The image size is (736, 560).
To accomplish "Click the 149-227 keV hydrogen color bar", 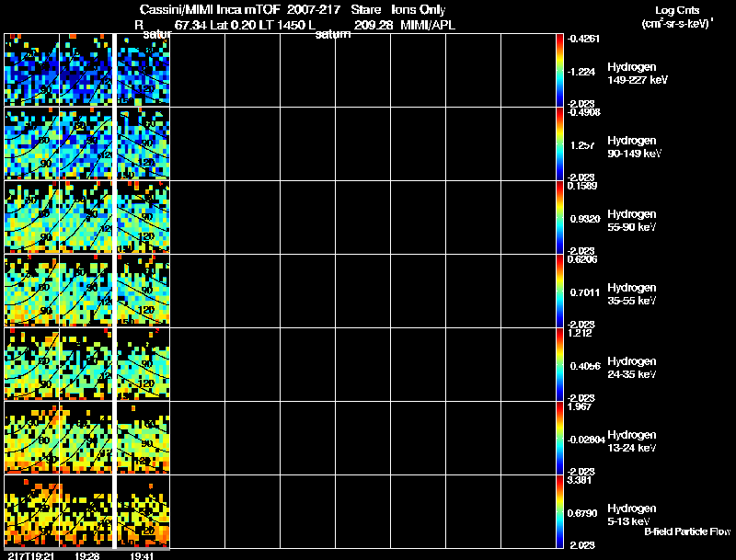I will click(x=560, y=70).
